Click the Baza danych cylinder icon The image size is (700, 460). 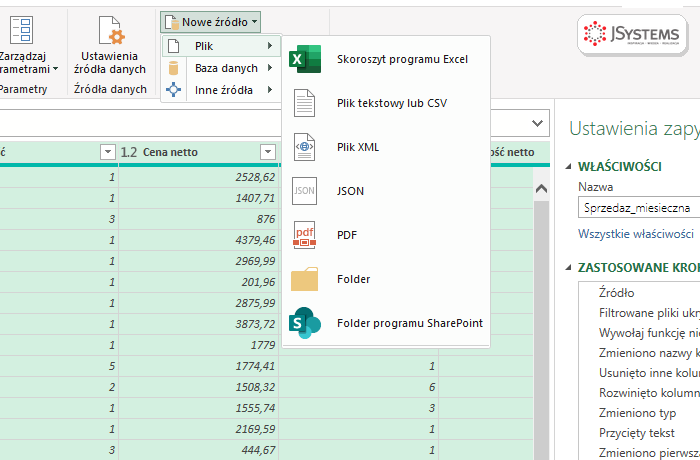174,68
